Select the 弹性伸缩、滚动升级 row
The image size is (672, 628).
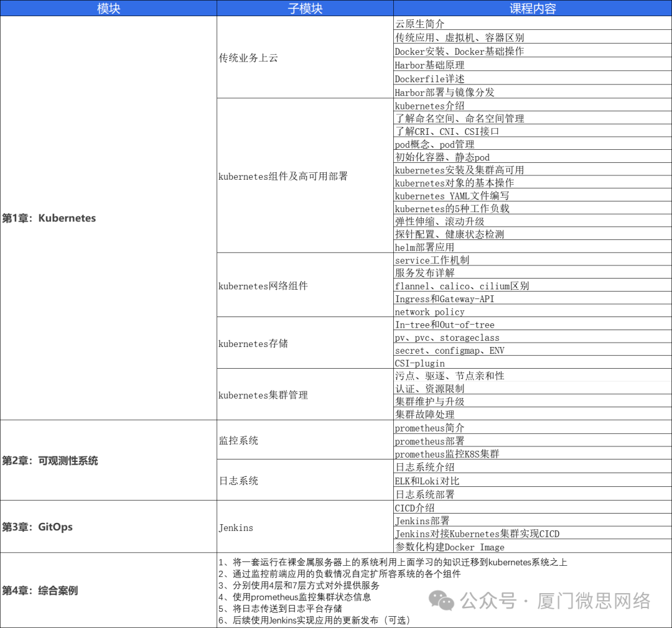532,221
